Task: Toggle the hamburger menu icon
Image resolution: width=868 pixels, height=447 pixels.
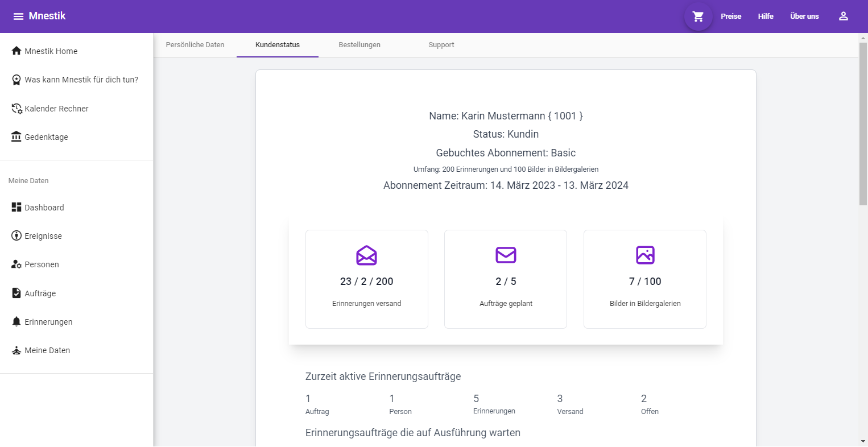Action: point(18,16)
